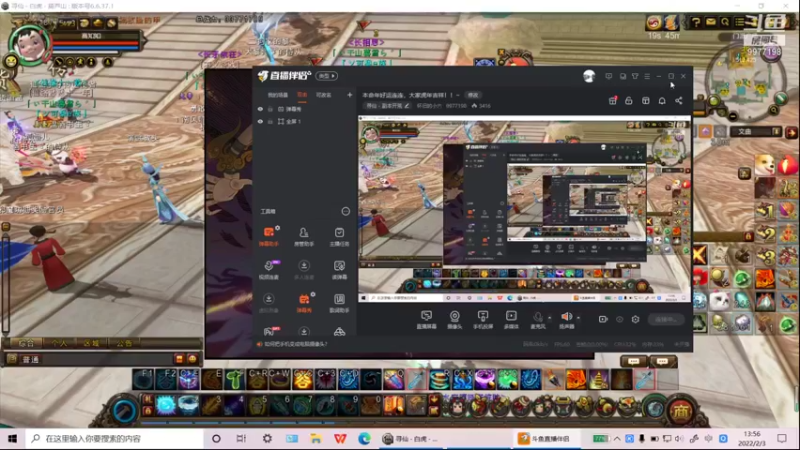Open the hamburger menu in streaming app

tap(647, 76)
